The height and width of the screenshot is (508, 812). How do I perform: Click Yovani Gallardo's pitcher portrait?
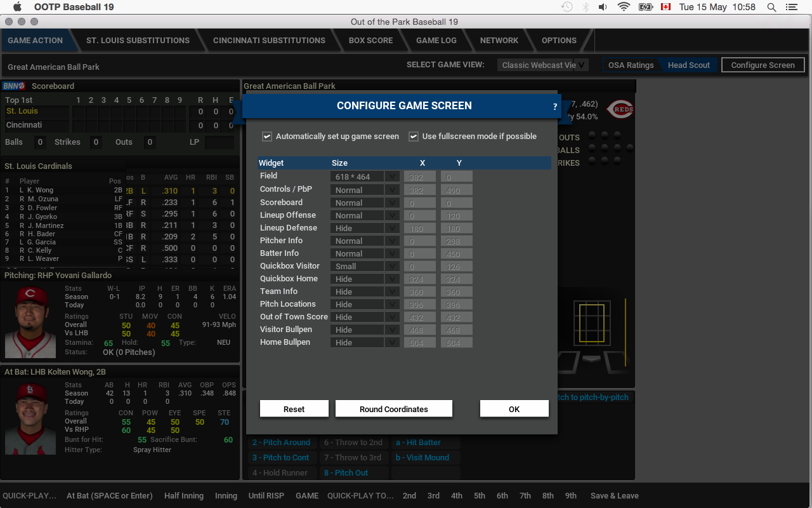(x=30, y=322)
